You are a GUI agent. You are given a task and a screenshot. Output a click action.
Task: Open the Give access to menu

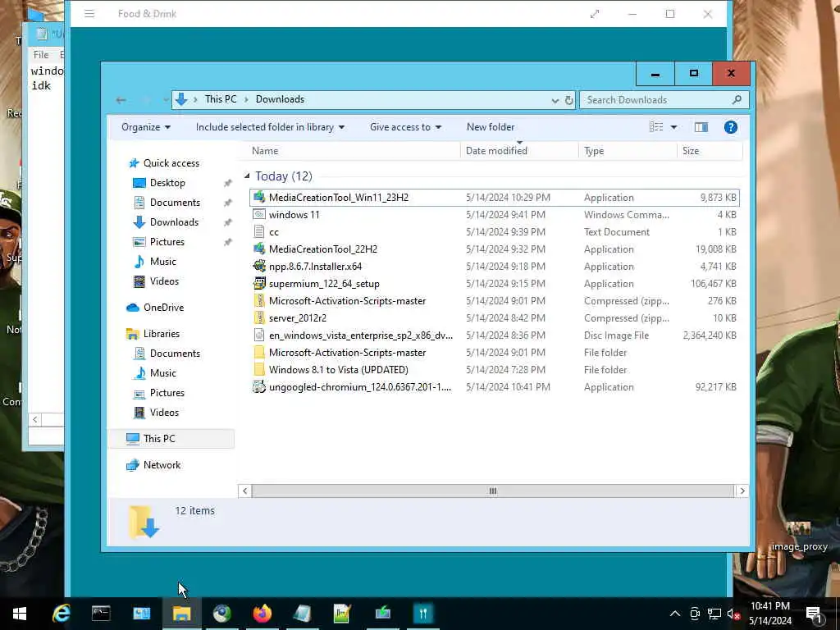(x=405, y=127)
